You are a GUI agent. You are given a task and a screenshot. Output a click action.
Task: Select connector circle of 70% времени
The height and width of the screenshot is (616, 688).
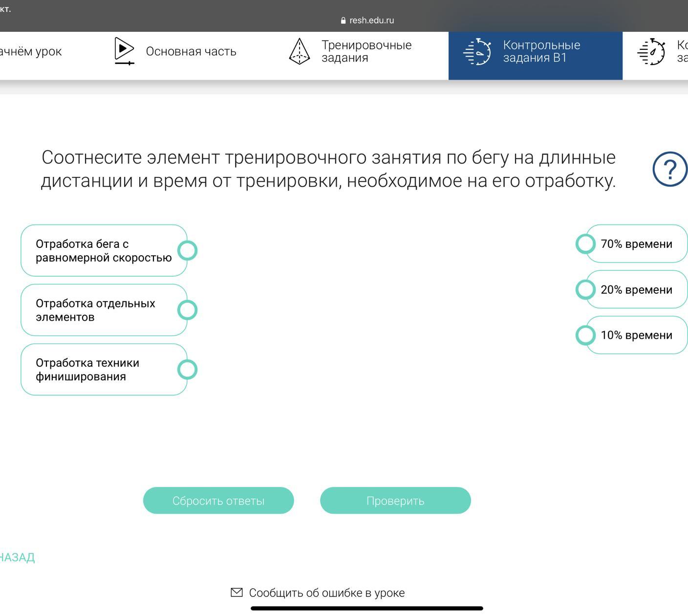tap(585, 243)
